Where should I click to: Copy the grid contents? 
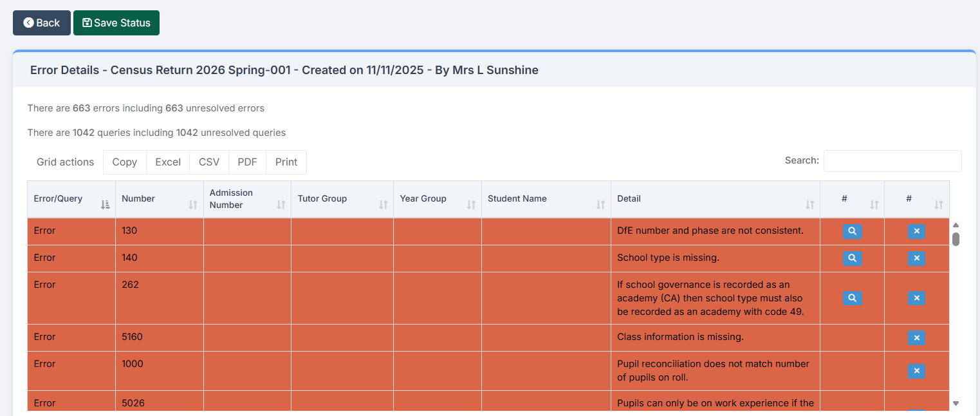click(x=124, y=162)
